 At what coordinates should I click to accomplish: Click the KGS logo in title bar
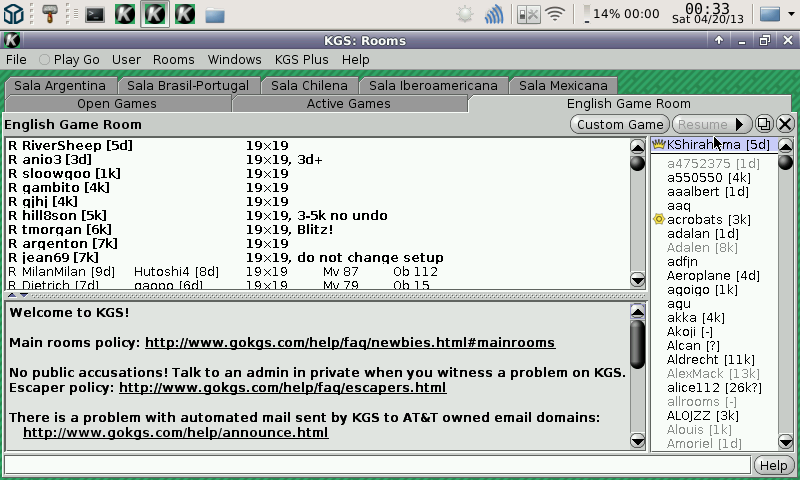coord(12,40)
